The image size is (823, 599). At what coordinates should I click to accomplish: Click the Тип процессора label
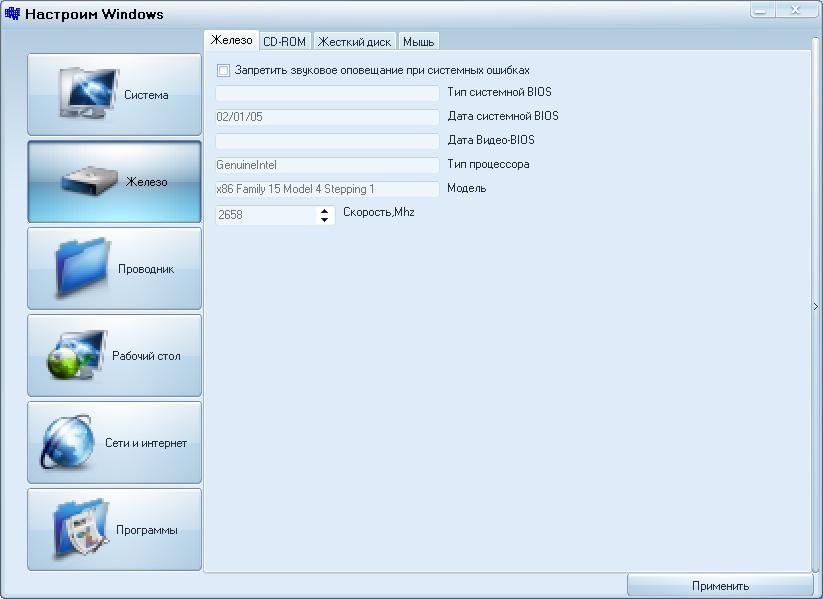(488, 164)
